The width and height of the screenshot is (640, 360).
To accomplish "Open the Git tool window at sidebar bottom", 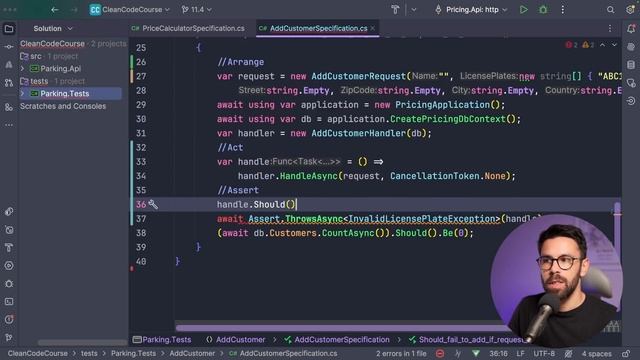I will click(9, 337).
